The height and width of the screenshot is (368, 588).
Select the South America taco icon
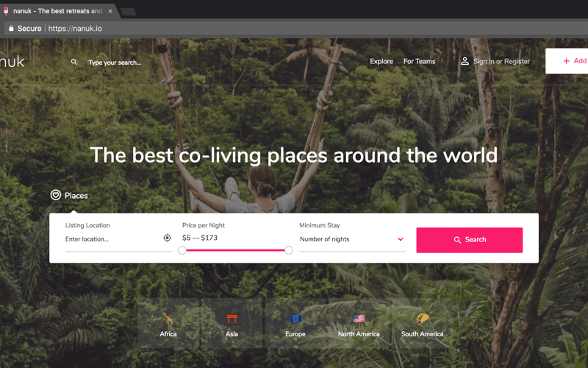422,319
